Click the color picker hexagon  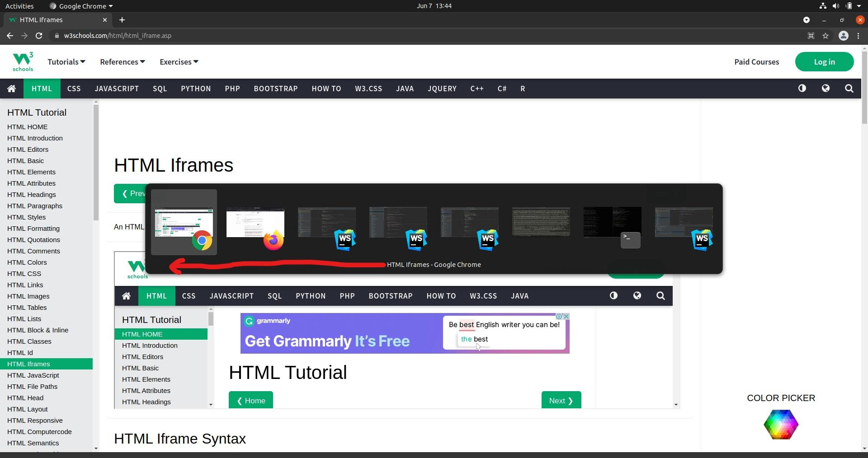[781, 424]
